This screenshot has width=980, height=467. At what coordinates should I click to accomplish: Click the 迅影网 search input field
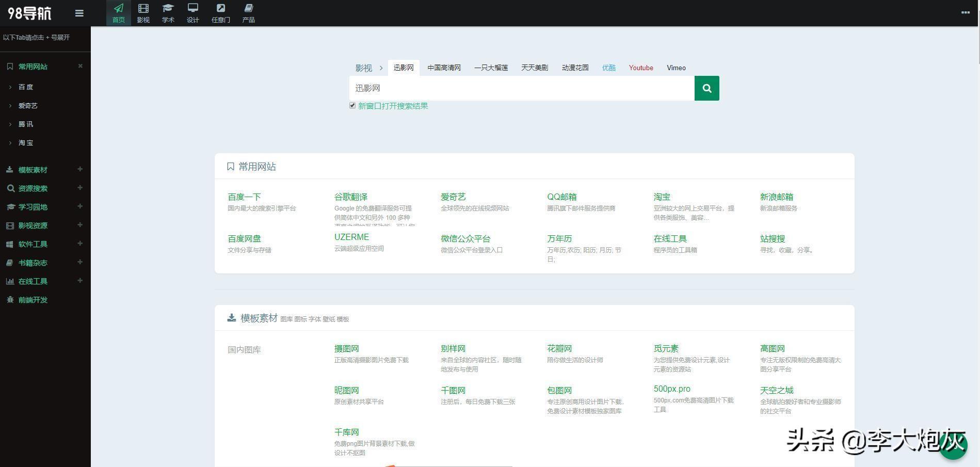(521, 88)
